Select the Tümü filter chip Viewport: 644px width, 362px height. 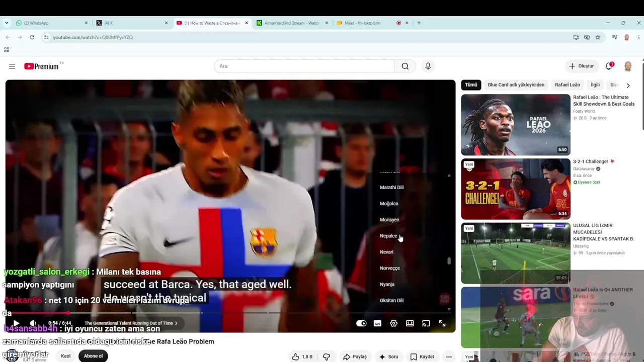click(471, 85)
